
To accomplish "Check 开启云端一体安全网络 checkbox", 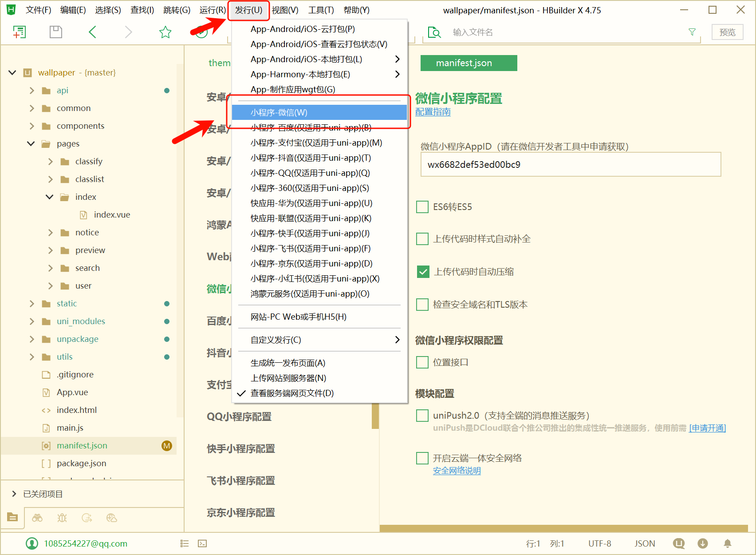I will [x=422, y=458].
